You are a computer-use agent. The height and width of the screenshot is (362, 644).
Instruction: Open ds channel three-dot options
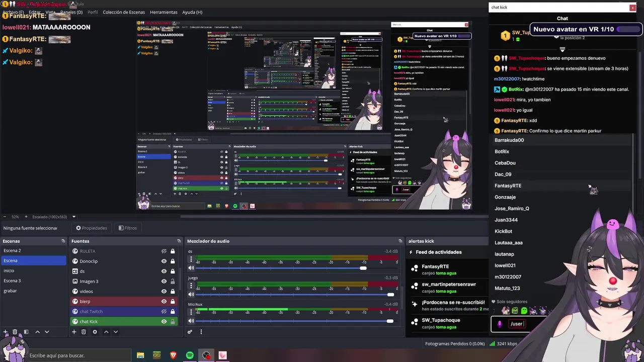[191, 260]
